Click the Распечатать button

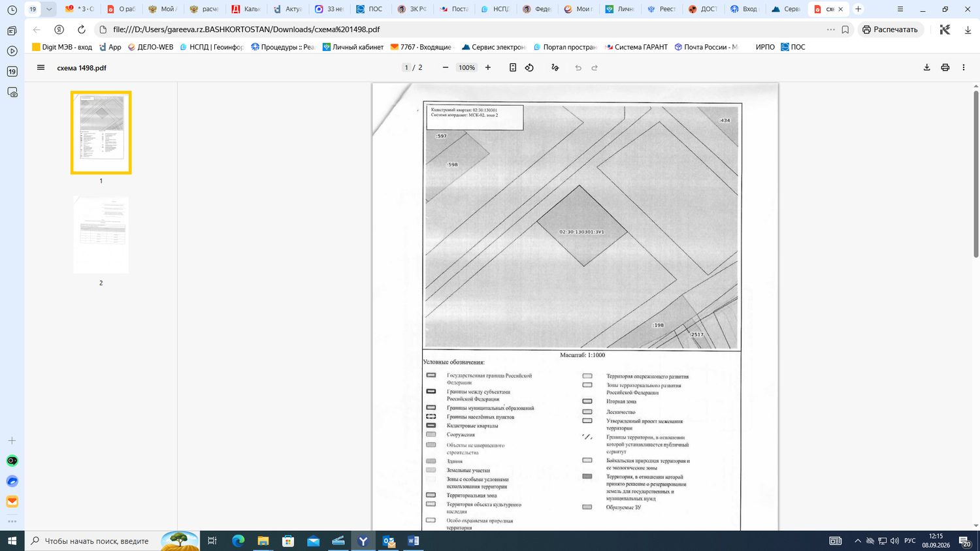(x=890, y=29)
